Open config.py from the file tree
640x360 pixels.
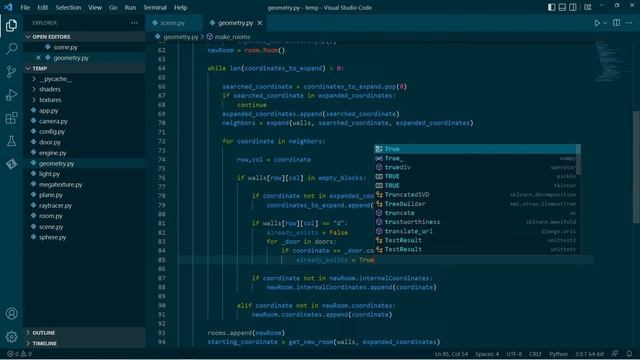[x=84, y=131]
